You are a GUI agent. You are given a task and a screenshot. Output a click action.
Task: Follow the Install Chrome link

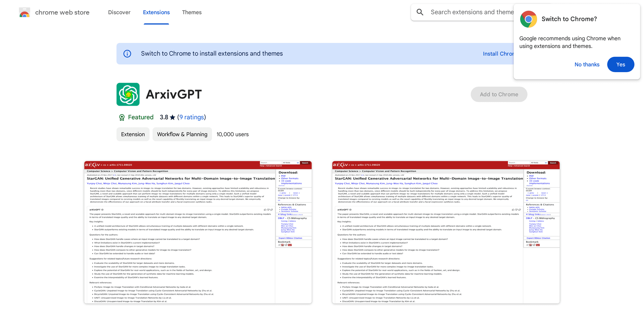click(498, 54)
